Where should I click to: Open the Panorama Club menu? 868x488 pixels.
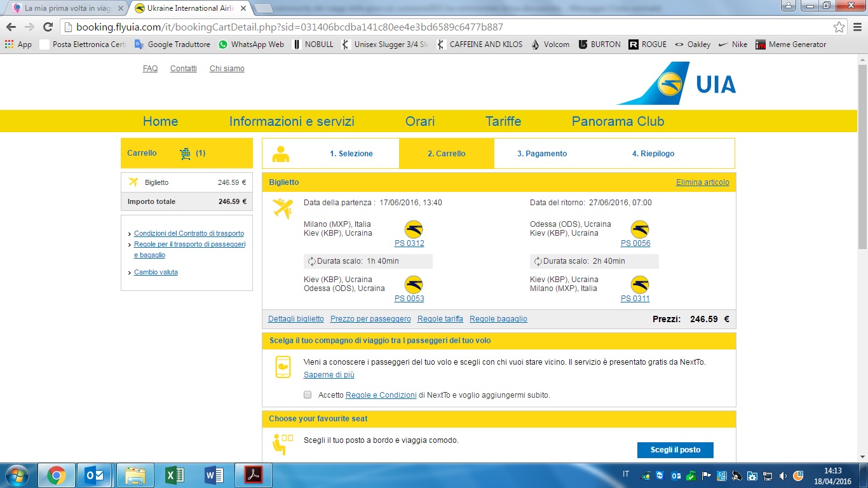click(618, 121)
